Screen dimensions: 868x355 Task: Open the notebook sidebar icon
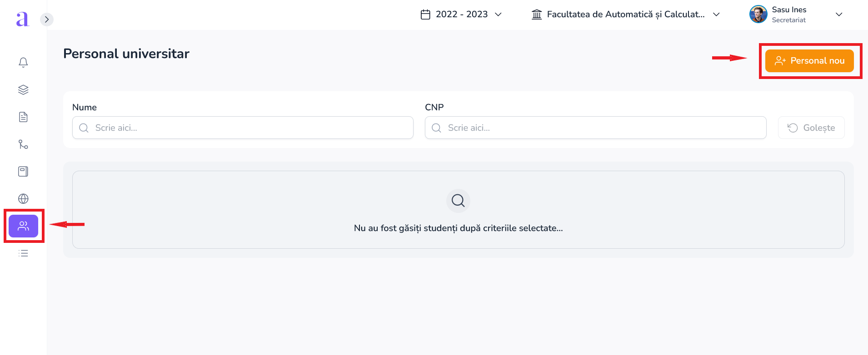pyautogui.click(x=23, y=172)
